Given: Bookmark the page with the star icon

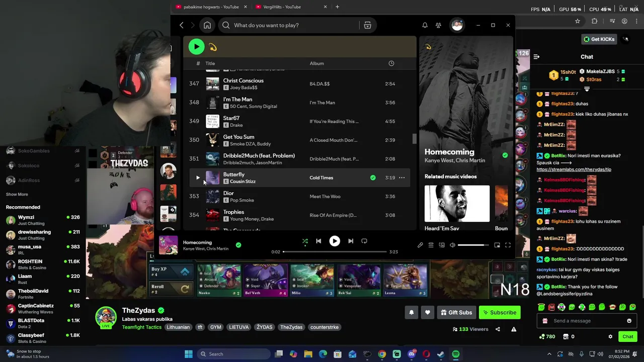Looking at the screenshot, I should pyautogui.click(x=578, y=21).
